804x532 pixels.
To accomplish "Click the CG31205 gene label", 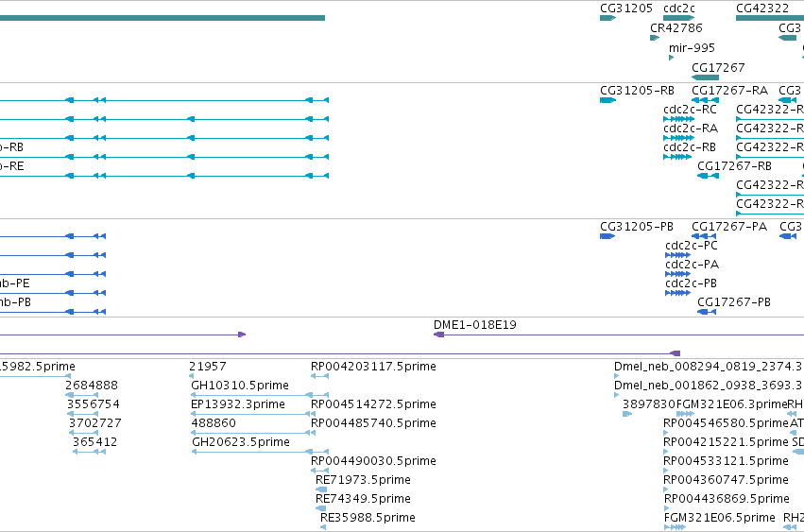I will 626,9.
